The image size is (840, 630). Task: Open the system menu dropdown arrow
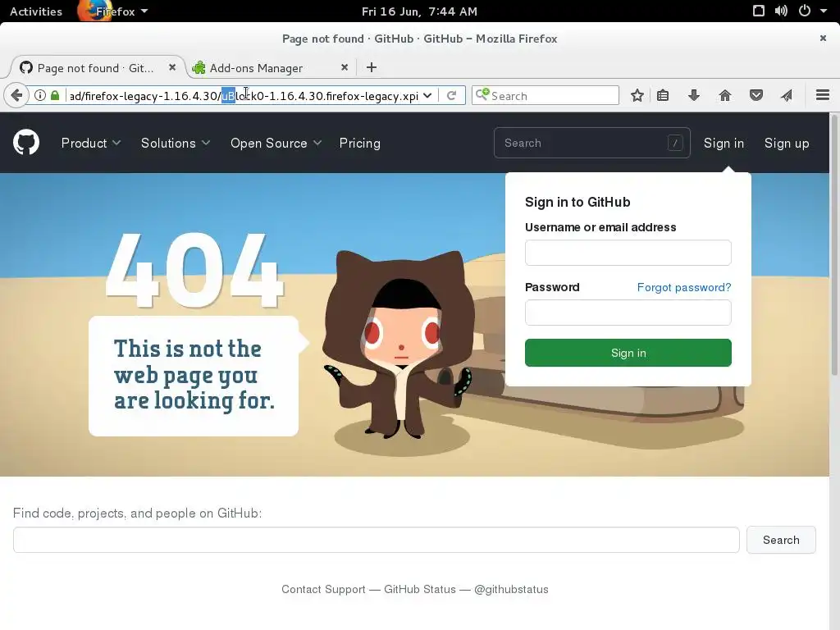(824, 11)
